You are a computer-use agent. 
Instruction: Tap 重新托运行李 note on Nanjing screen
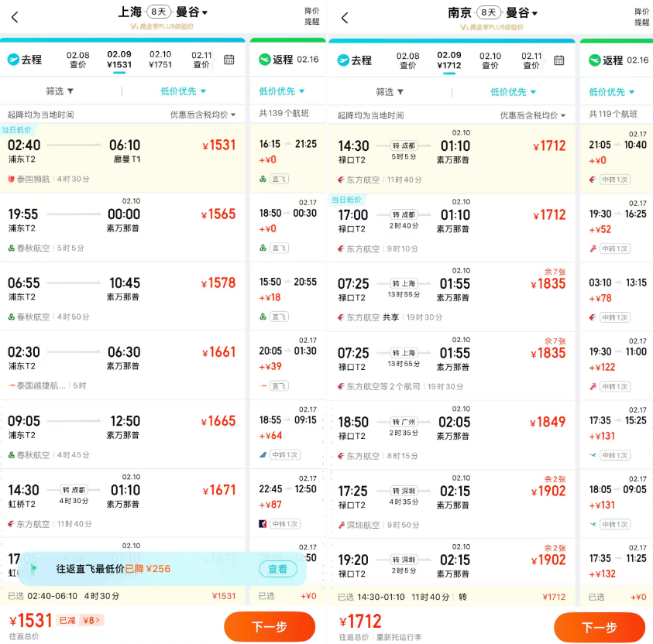(399, 637)
